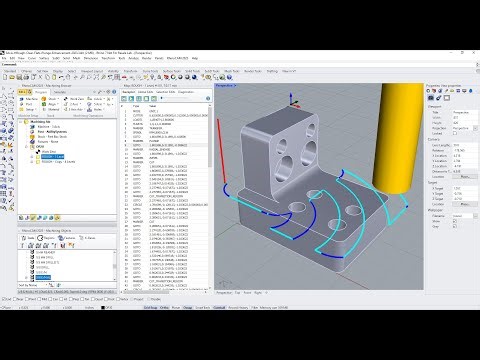Click the Target Location Place button

[x=465, y=204]
